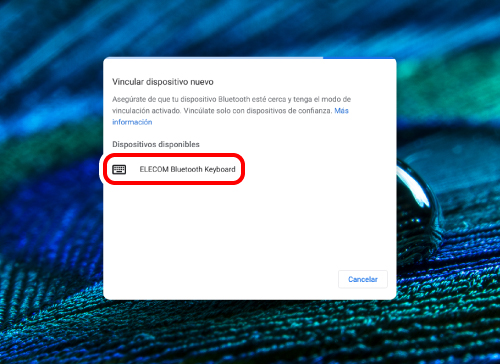
Task: Click the blue word "Más" ending the paragraph
Action: click(x=341, y=111)
